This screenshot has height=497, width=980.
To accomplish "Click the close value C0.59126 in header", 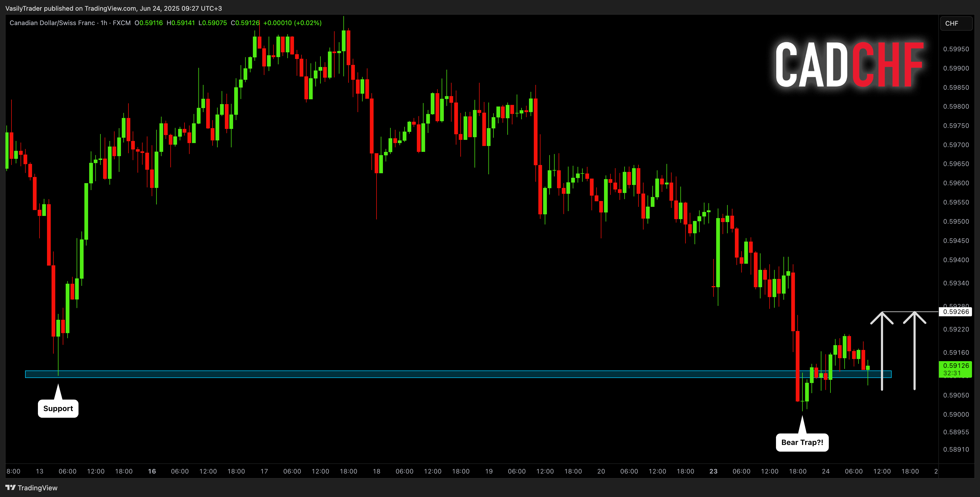I will pyautogui.click(x=245, y=23).
